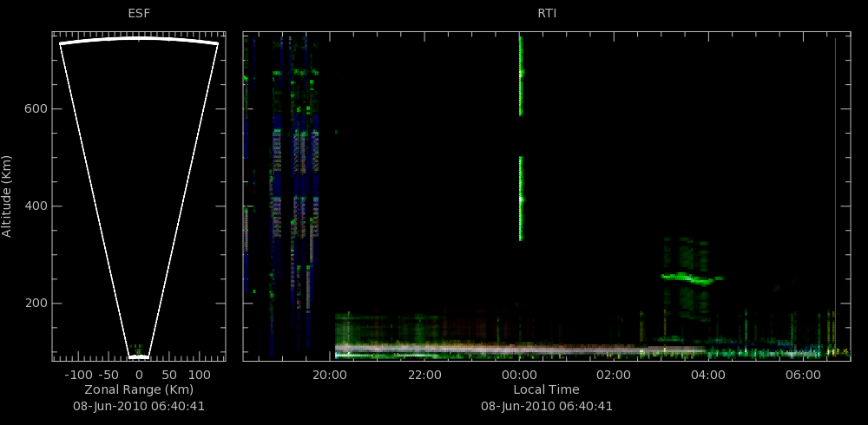Screen dimensions: 868x425
Task: Click the 0 zonal range tick label
Action: tap(139, 375)
